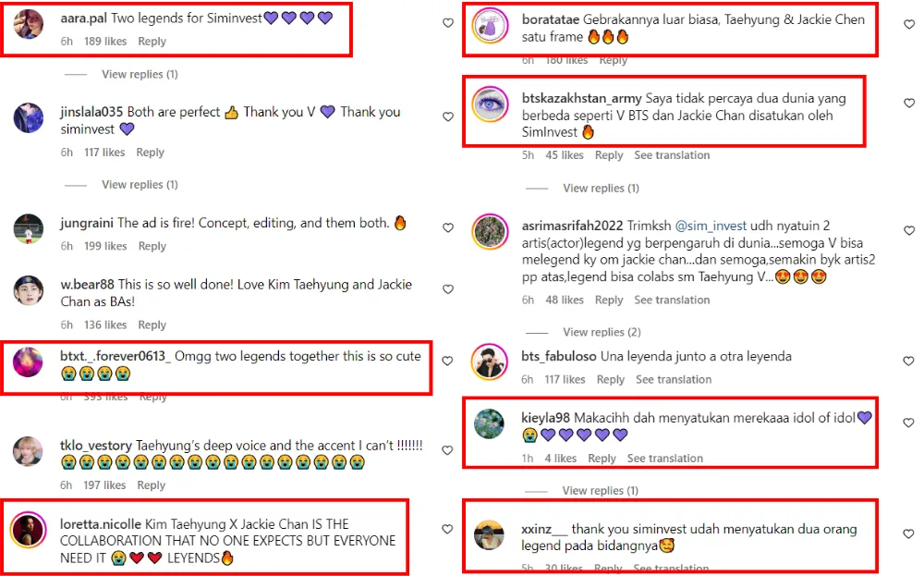
Task: Toggle like on kieyla98's comment
Action: [x=908, y=423]
